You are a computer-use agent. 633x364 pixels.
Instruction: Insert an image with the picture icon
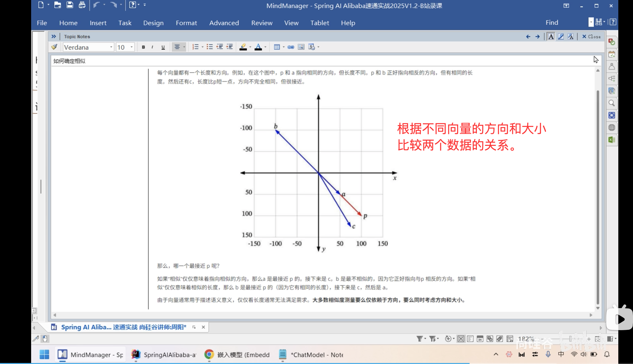(x=301, y=47)
